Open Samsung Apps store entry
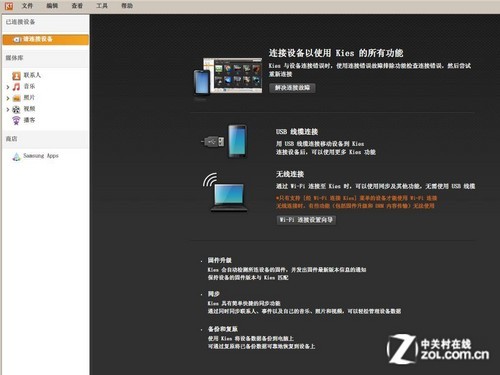Viewport: 500px width, 375px height. pyautogui.click(x=41, y=156)
